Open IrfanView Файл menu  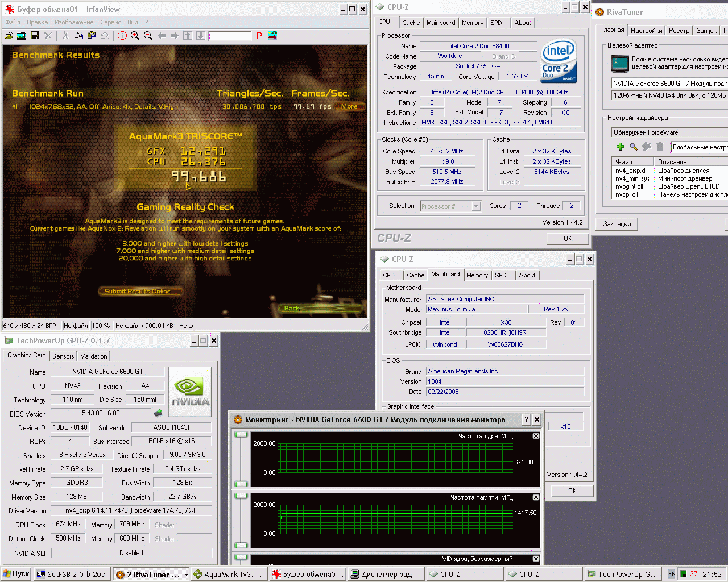point(13,22)
